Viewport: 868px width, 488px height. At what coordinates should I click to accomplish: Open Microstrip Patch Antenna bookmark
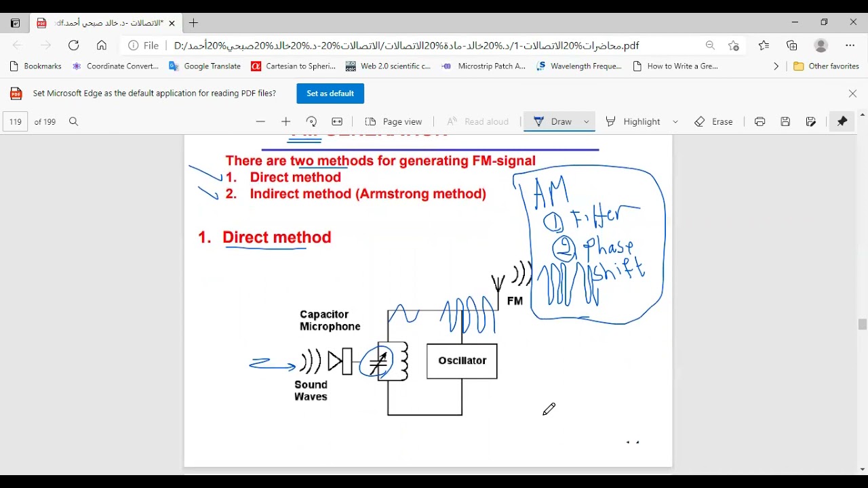[484, 66]
